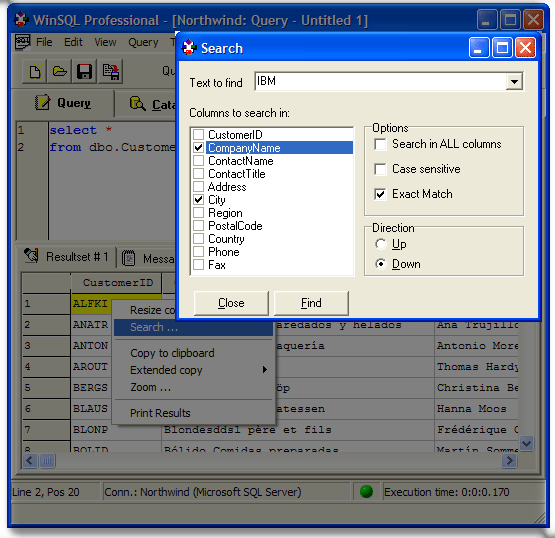The image size is (555, 538).
Task: Click the Search dialog title icon
Action: [189, 48]
